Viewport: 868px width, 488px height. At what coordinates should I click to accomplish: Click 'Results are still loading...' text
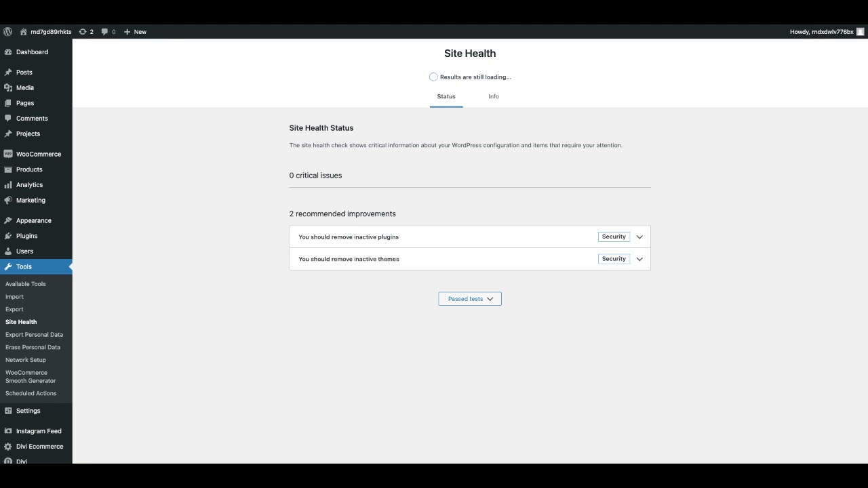coord(475,77)
